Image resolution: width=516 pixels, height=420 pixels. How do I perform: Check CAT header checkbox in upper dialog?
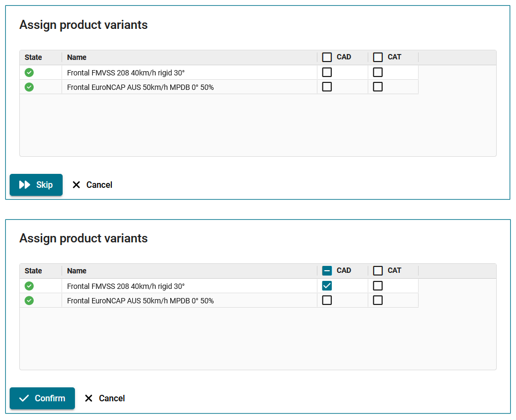[x=378, y=57]
